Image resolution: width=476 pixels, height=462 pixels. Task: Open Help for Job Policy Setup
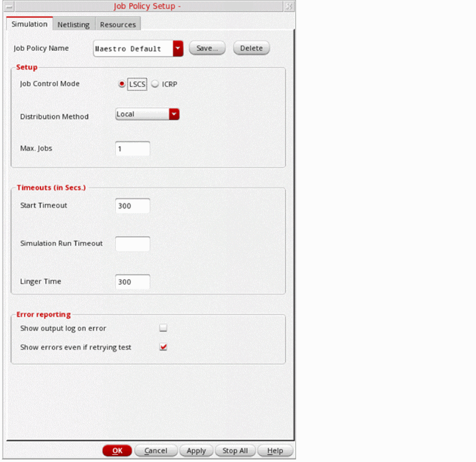point(275,450)
